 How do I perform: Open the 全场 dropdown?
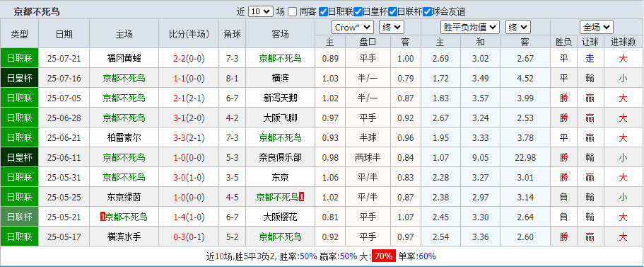pyautogui.click(x=597, y=28)
